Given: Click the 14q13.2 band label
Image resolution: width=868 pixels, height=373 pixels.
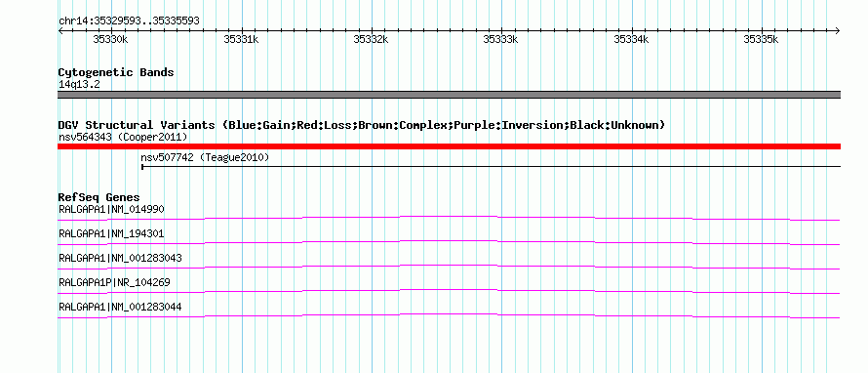Looking at the screenshot, I should pos(79,85).
